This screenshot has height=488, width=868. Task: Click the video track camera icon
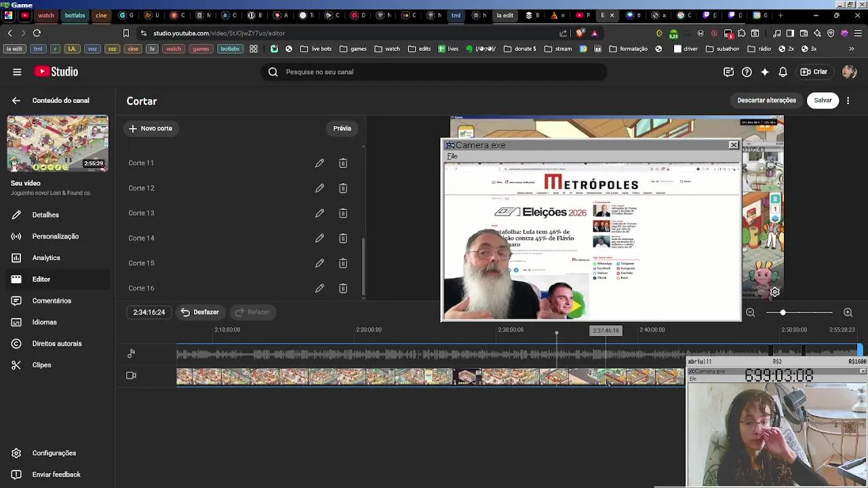tap(132, 375)
